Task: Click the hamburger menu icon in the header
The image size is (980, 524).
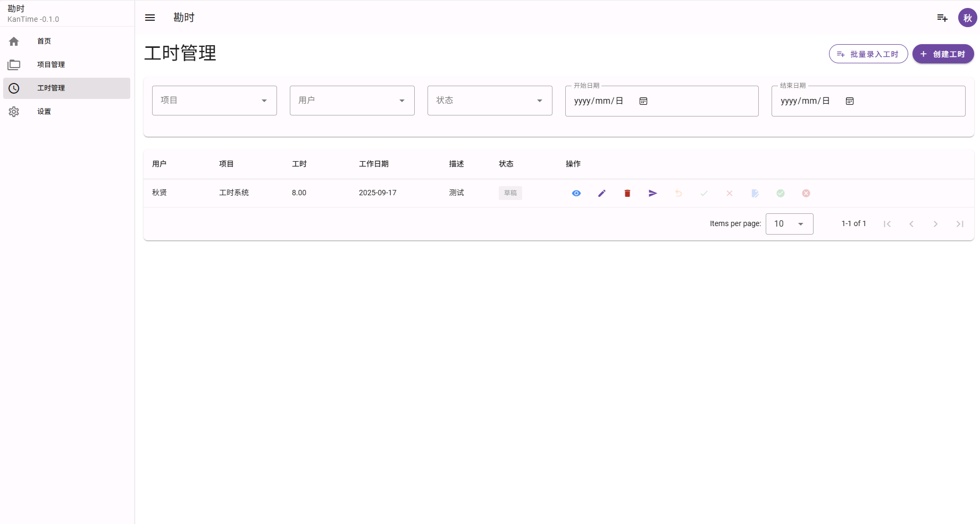Action: [x=150, y=18]
